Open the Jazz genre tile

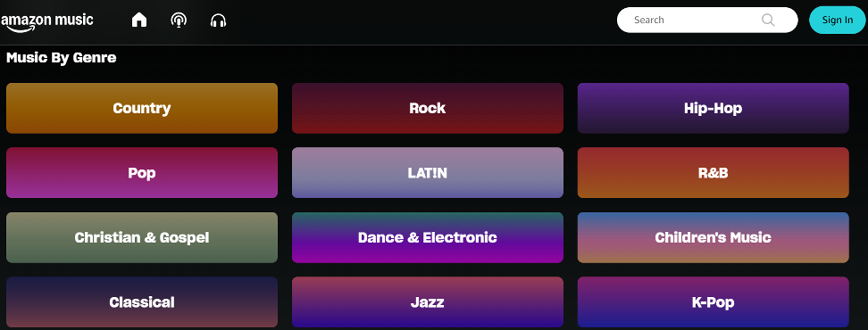(x=428, y=302)
